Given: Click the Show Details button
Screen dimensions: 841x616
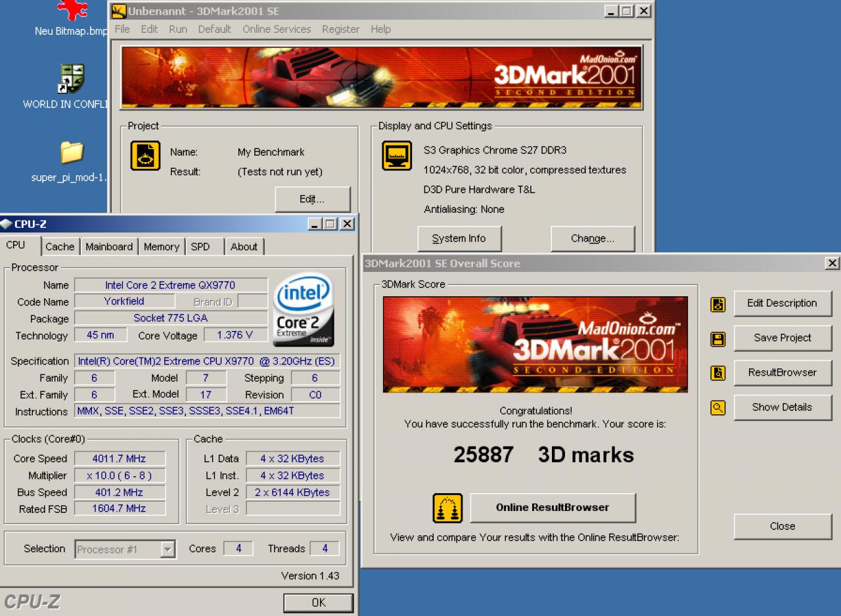Looking at the screenshot, I should pyautogui.click(x=782, y=407).
